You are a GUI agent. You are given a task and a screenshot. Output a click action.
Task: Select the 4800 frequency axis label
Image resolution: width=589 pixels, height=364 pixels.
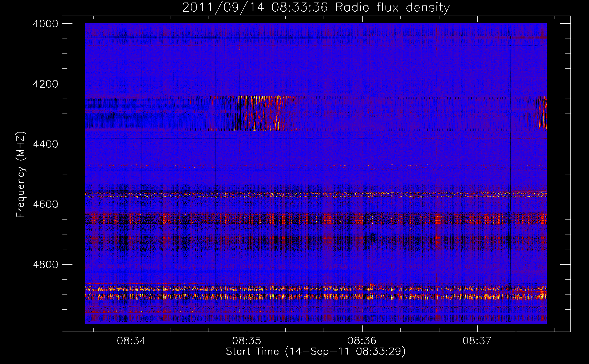pos(46,264)
